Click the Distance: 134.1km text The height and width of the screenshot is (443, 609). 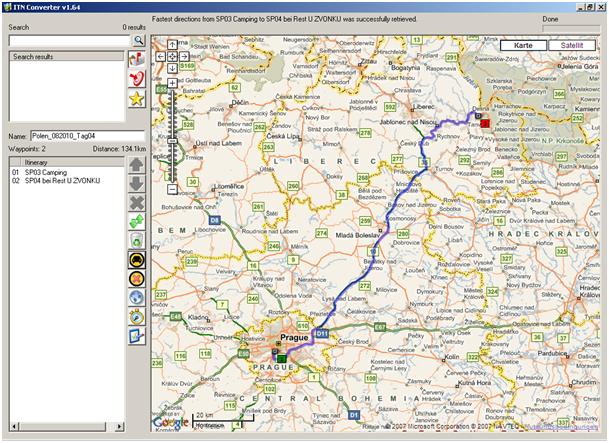pos(119,149)
